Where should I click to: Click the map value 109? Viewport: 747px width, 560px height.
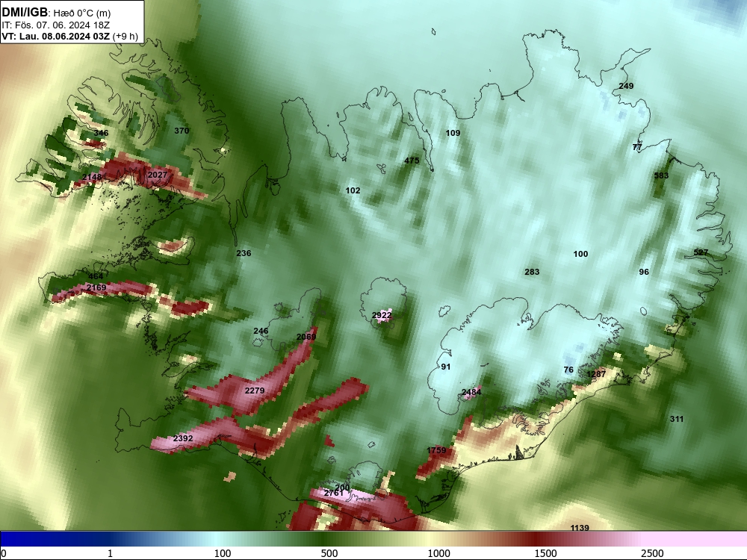point(453,133)
